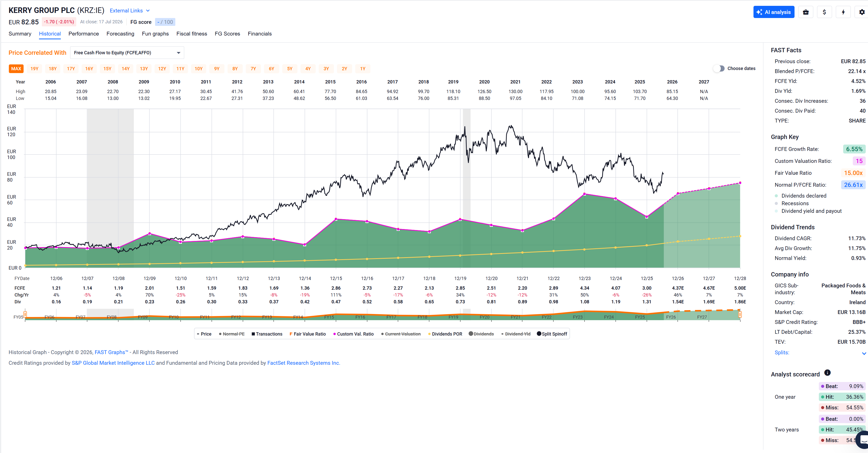The width and height of the screenshot is (868, 453).
Task: Click the left handle of range slider
Action: click(25, 314)
